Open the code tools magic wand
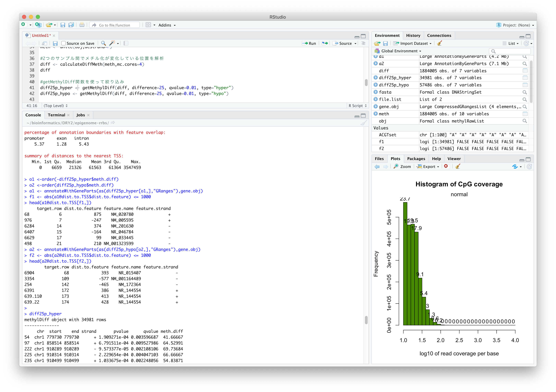 pos(112,43)
